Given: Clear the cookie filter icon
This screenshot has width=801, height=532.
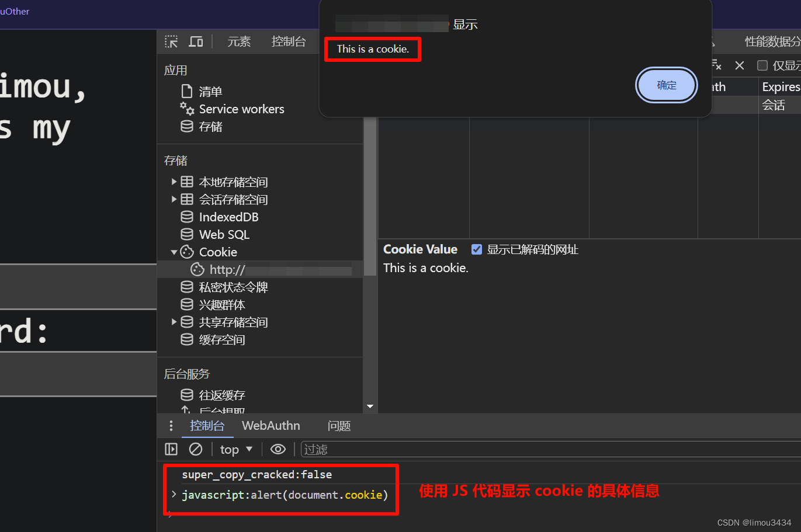Looking at the screenshot, I should pos(717,65).
